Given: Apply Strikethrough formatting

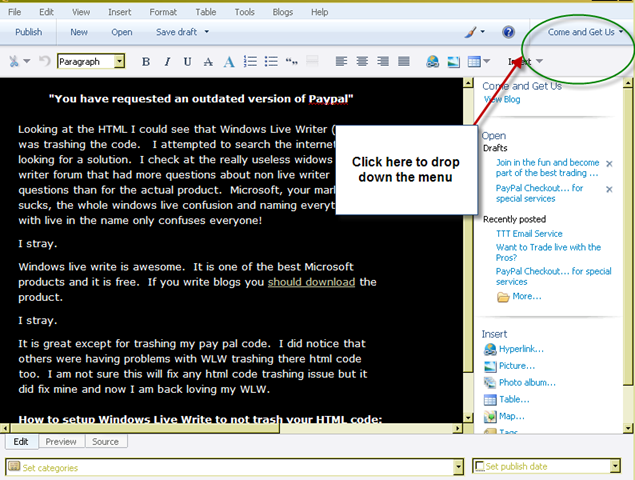Looking at the screenshot, I should [208, 62].
